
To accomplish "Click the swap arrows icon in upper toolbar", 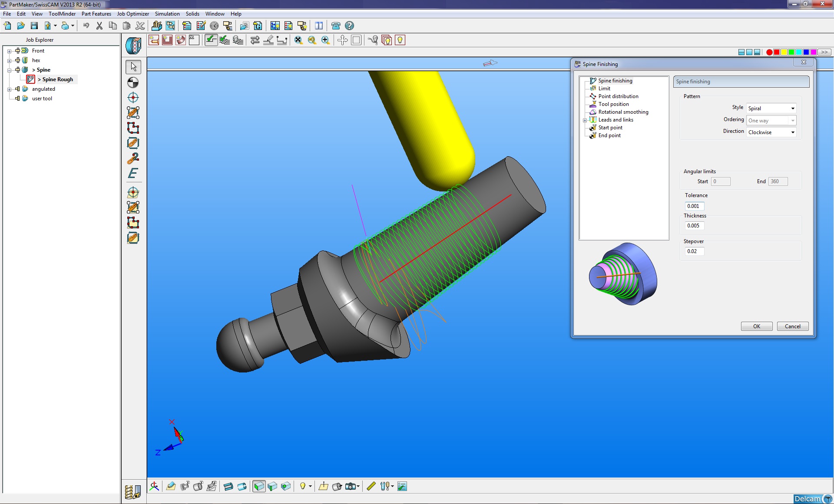I will point(255,40).
